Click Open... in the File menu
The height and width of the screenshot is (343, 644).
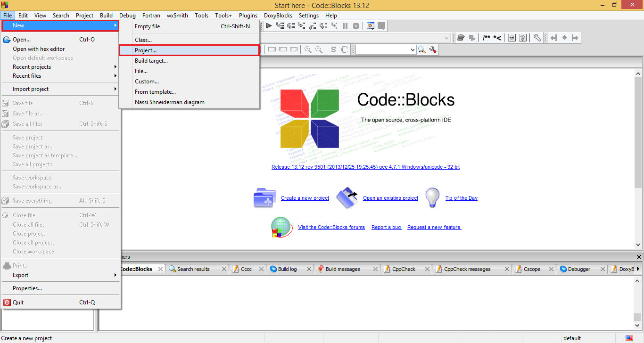point(60,40)
